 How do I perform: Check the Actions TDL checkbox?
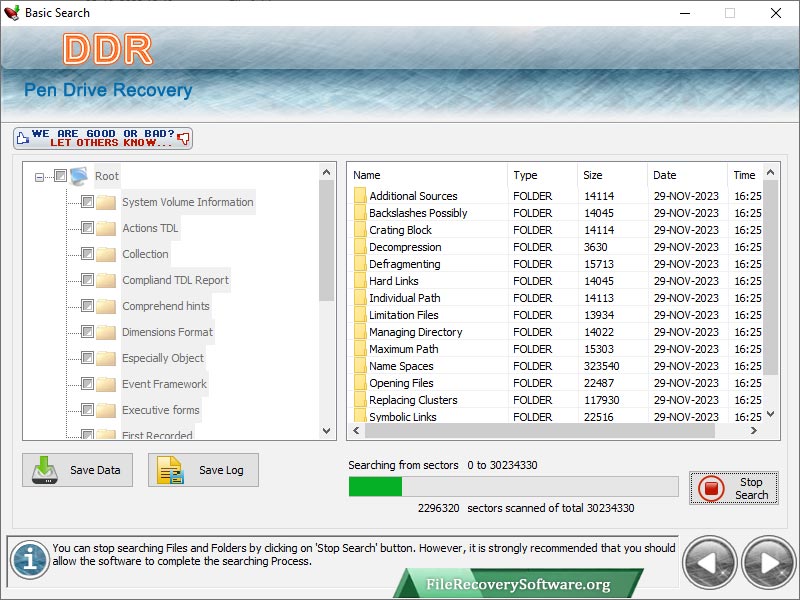(x=87, y=228)
